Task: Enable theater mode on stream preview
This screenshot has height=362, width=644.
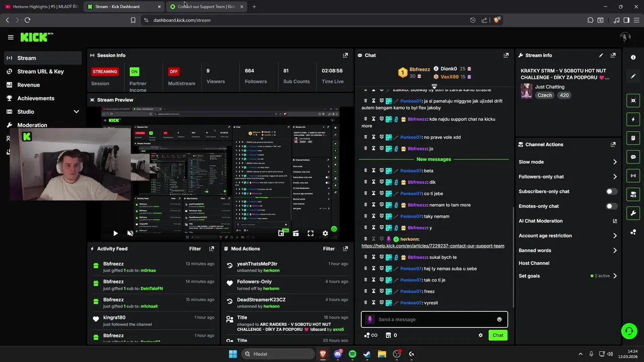Action: pos(296,233)
